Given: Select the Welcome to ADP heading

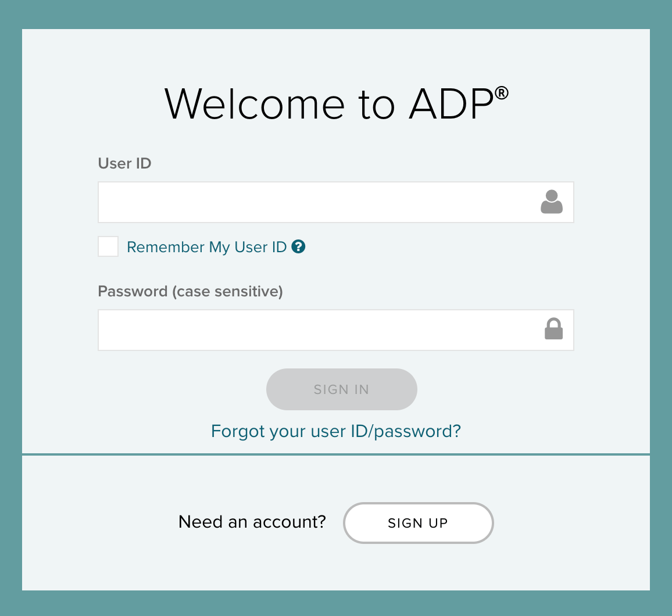Looking at the screenshot, I should click(x=336, y=105).
